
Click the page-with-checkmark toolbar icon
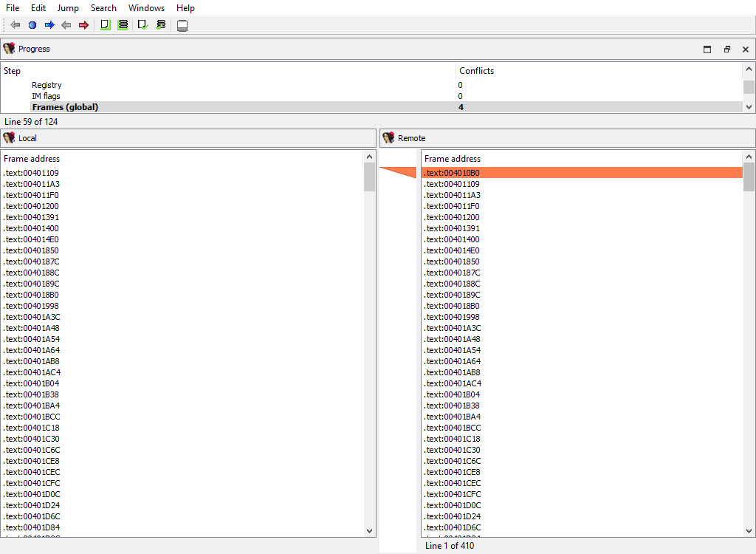(143, 25)
